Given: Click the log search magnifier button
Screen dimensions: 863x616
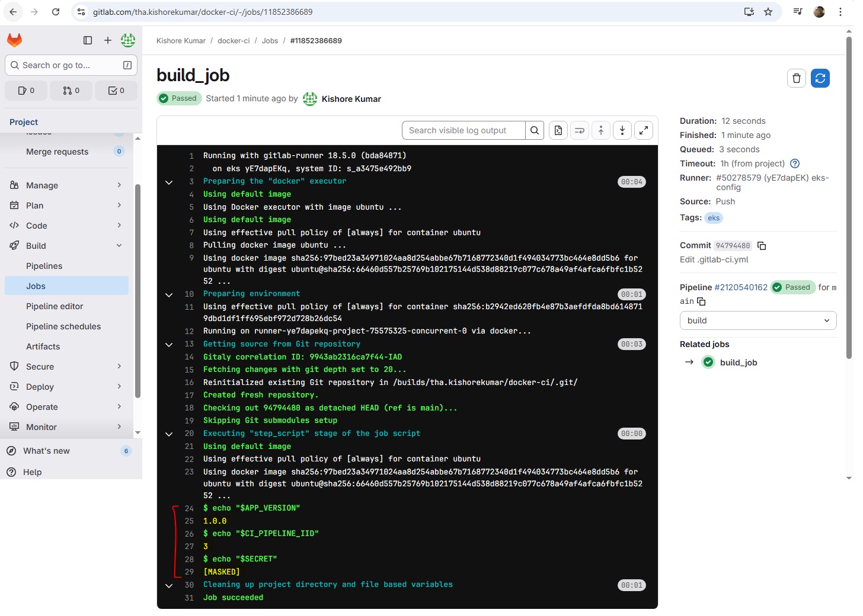Looking at the screenshot, I should (x=534, y=130).
